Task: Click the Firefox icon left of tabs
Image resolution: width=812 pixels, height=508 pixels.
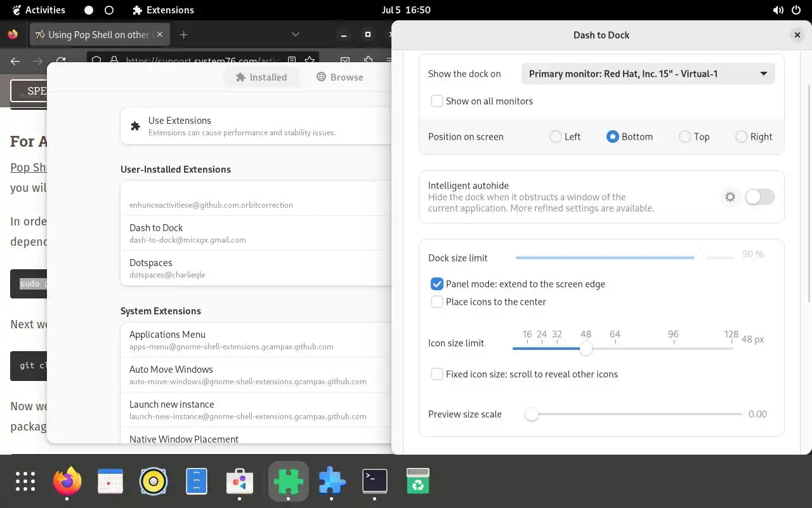Action: pos(13,34)
